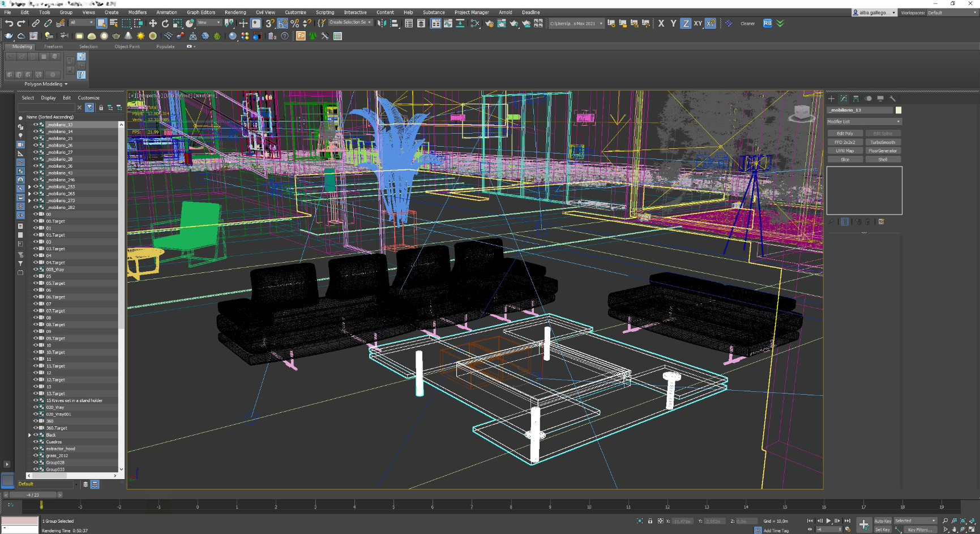This screenshot has width=980, height=534.
Task: Toggle the Angle Snap icon
Action: pos(283,23)
